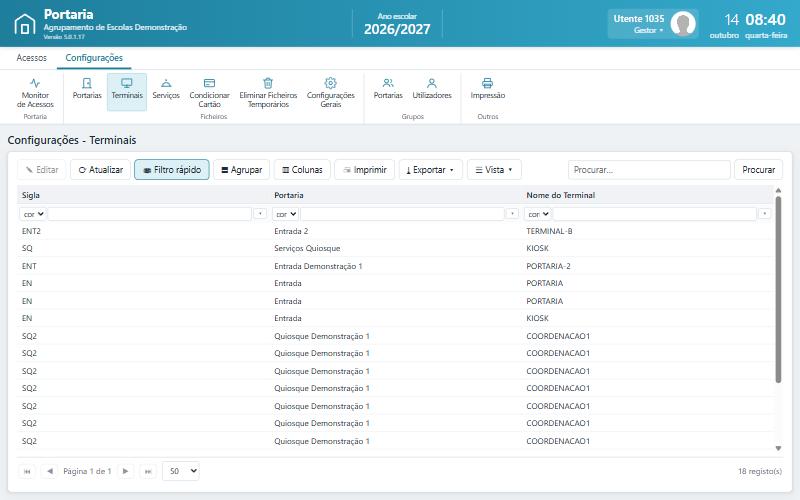Select the ENT2 row
Screen dimensions: 800x500
[x=395, y=231]
